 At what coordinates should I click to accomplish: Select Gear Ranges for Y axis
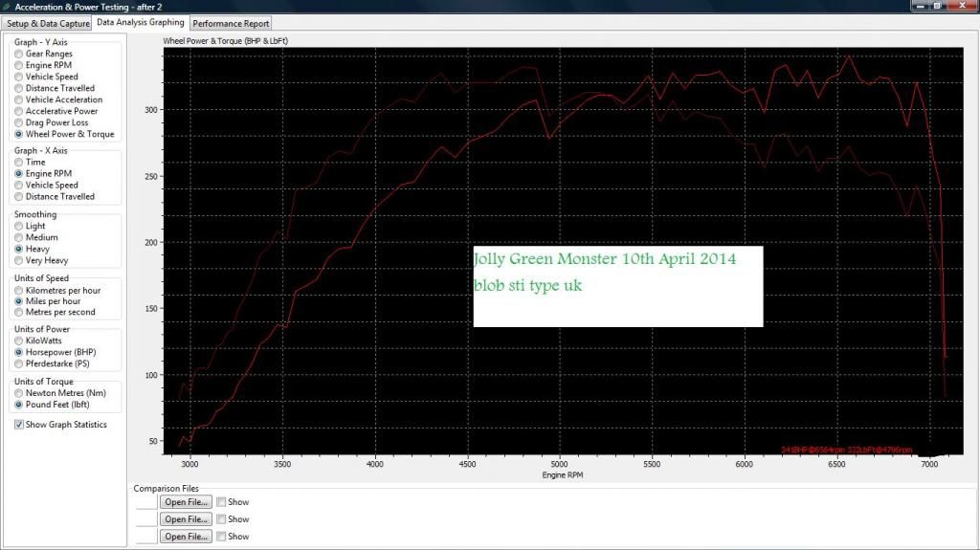pyautogui.click(x=19, y=55)
